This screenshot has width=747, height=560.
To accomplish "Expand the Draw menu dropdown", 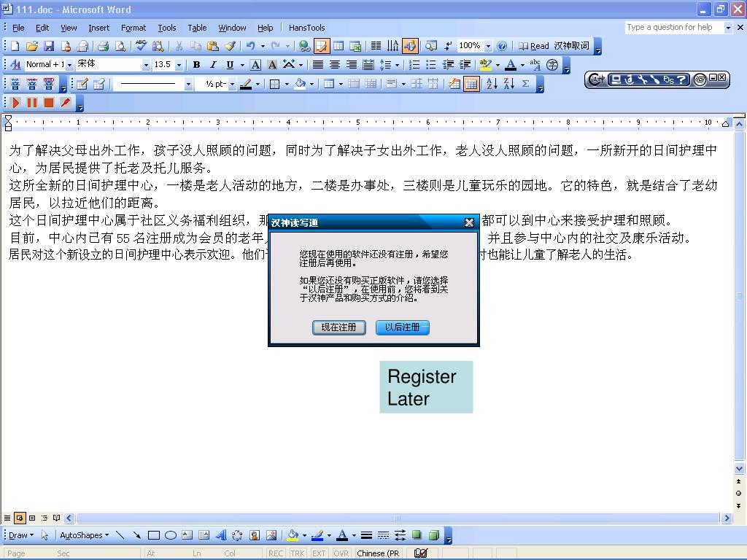I will click(21, 535).
